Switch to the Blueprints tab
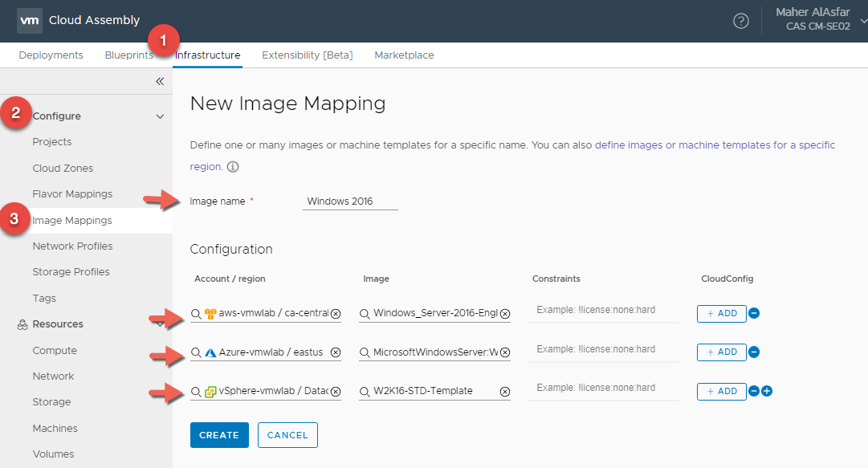The height and width of the screenshot is (468, 868). pyautogui.click(x=128, y=55)
